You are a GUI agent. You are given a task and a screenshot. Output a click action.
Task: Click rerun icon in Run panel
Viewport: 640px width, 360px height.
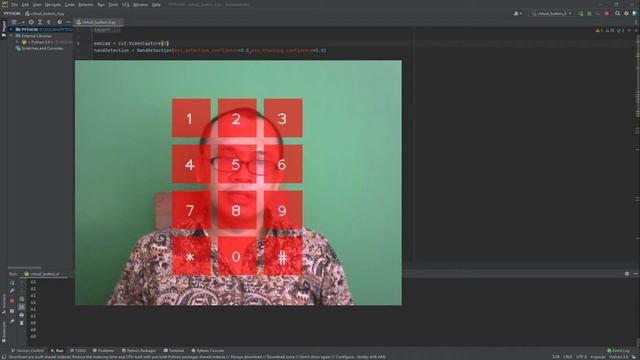click(x=12, y=282)
